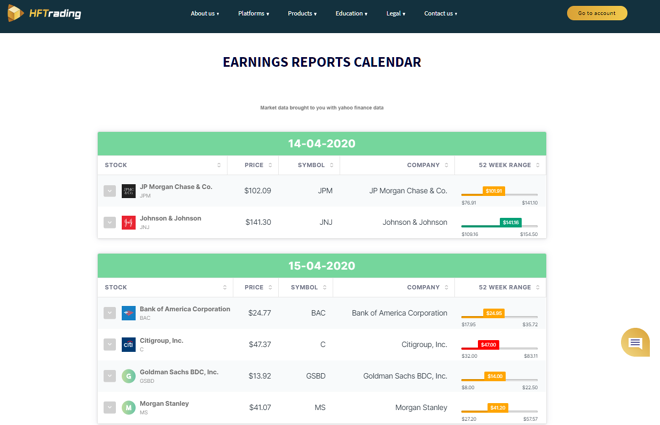The width and height of the screenshot is (660, 425).
Task: Open the Products menu
Action: click(x=302, y=13)
